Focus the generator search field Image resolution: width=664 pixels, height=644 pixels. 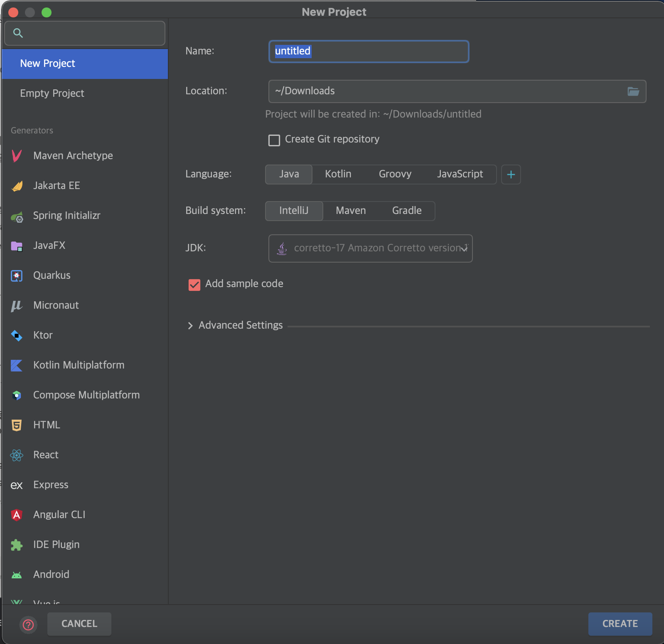85,33
